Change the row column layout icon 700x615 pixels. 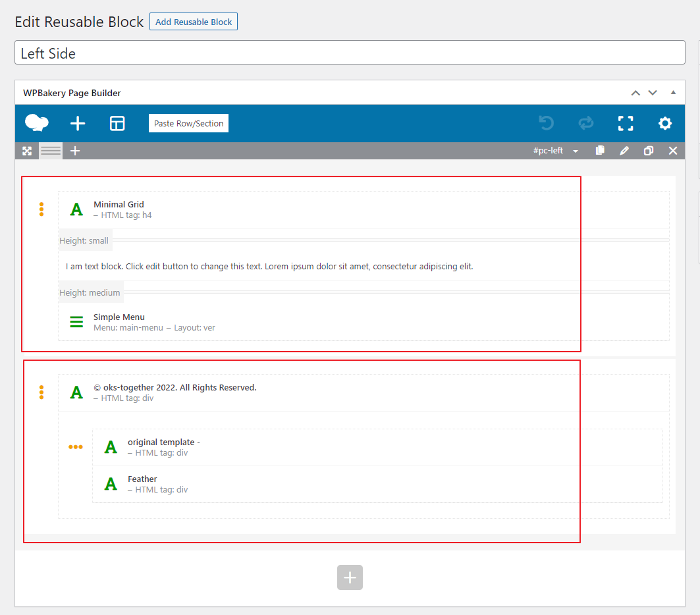tap(51, 151)
